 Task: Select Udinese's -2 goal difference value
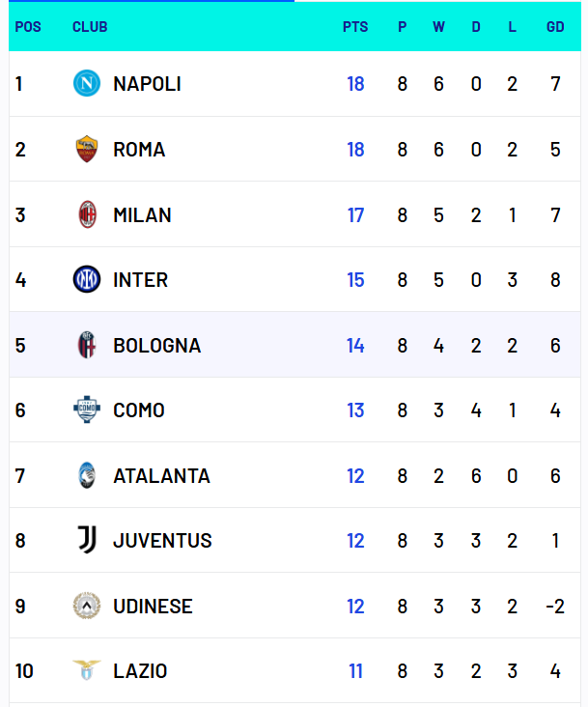point(554,607)
